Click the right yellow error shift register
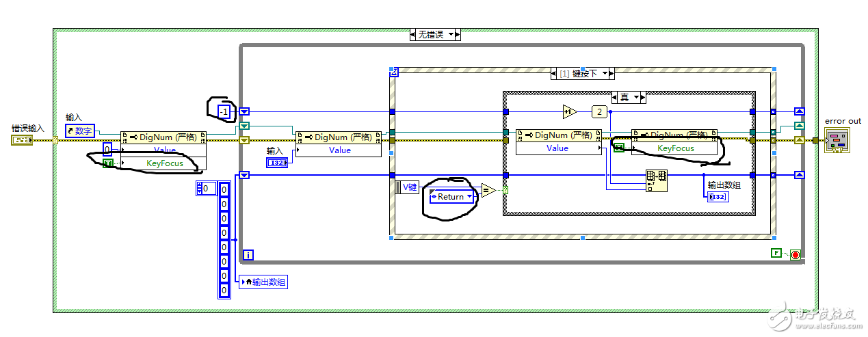This screenshot has height=337, width=868. (x=798, y=140)
